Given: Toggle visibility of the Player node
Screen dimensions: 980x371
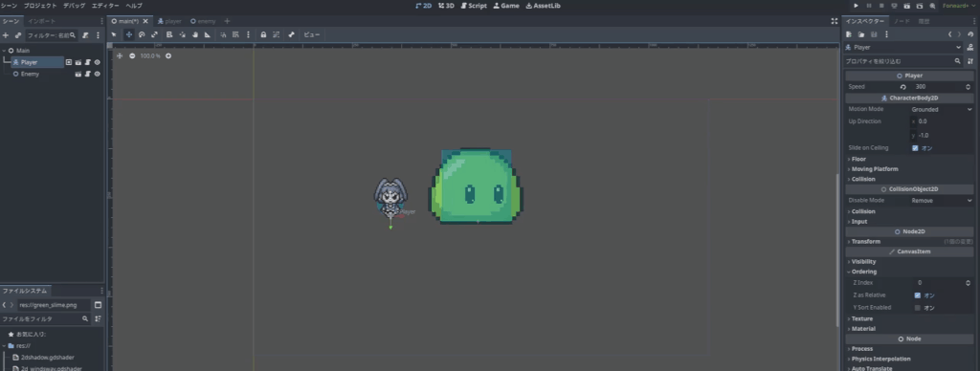Looking at the screenshot, I should pyautogui.click(x=97, y=62).
